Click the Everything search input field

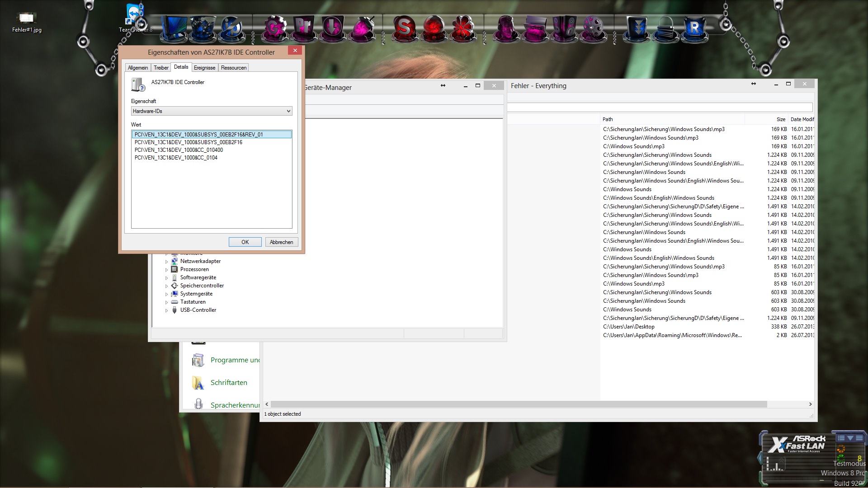click(659, 107)
